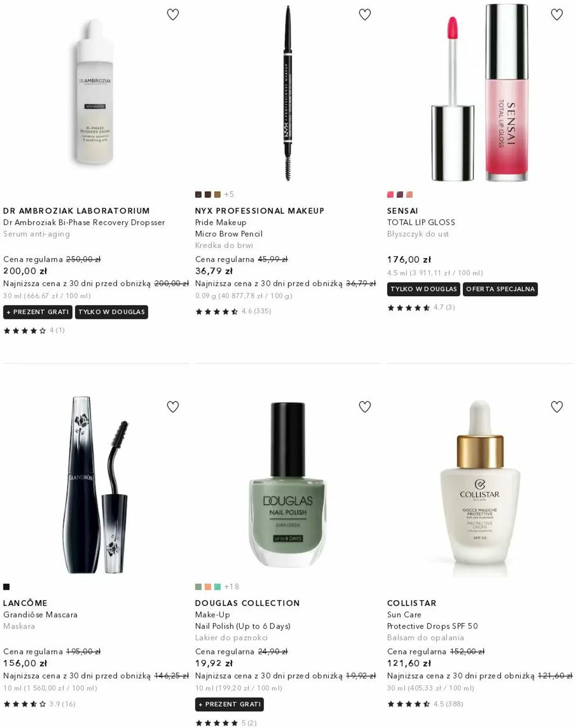Select darkest brown NYX pencil shade
The image size is (576, 728).
tap(199, 194)
